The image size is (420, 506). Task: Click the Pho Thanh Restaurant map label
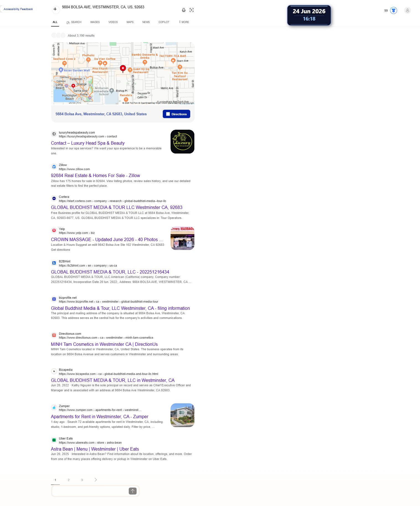click(x=100, y=70)
